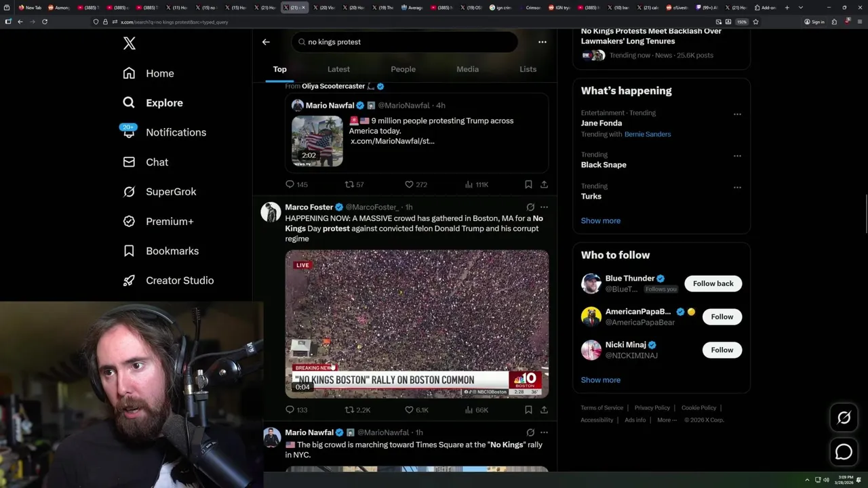Open the Home page
Viewport: 868px width, 488px height.
tap(149, 73)
